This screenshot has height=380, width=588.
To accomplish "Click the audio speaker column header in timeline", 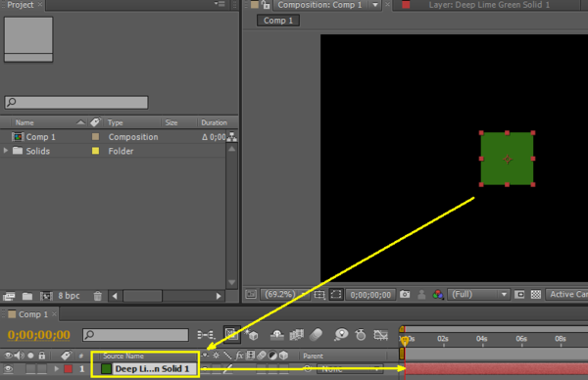I will pyautogui.click(x=20, y=356).
